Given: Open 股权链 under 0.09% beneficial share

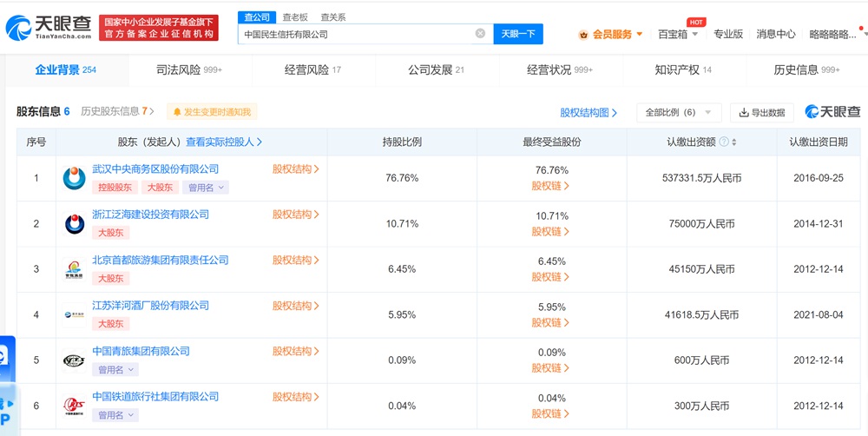Looking at the screenshot, I should pyautogui.click(x=550, y=368).
